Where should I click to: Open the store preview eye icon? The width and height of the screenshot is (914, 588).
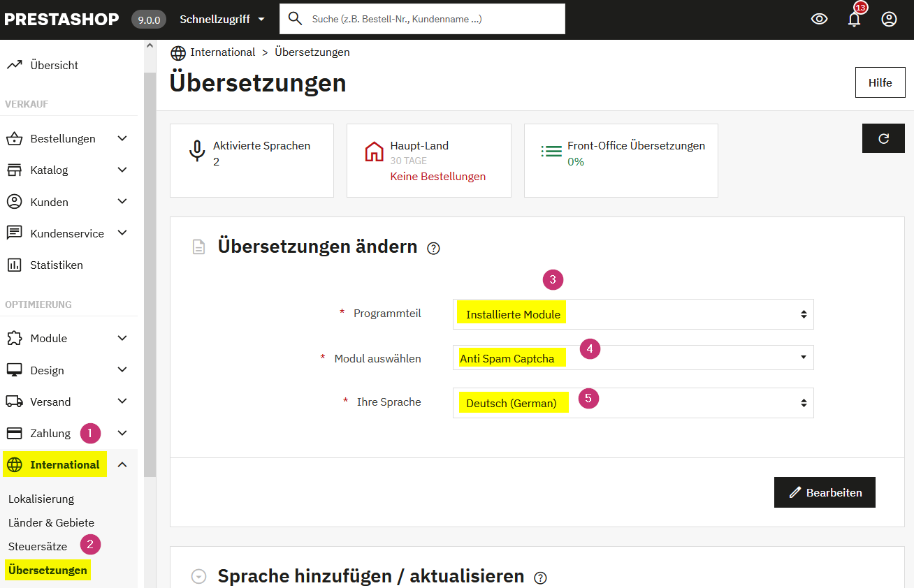[x=818, y=19]
